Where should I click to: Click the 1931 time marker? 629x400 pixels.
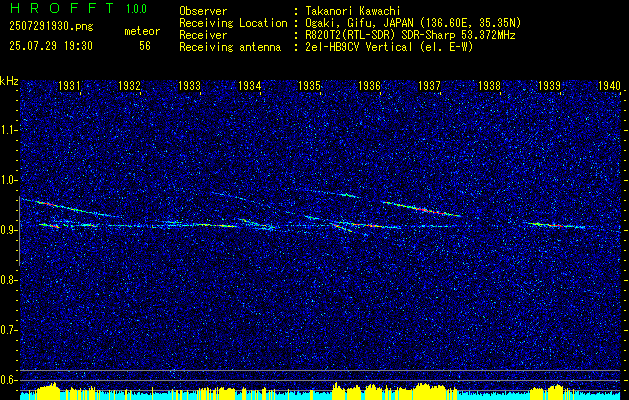pos(69,85)
